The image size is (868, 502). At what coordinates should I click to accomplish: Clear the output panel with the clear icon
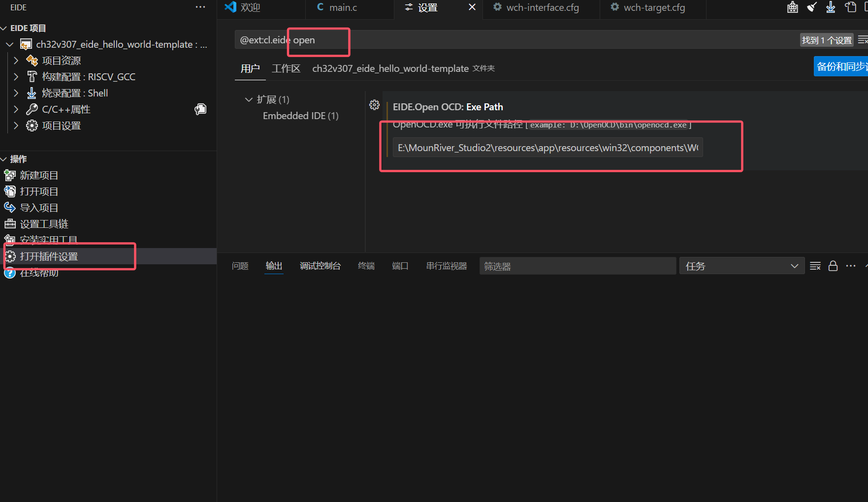tap(815, 266)
